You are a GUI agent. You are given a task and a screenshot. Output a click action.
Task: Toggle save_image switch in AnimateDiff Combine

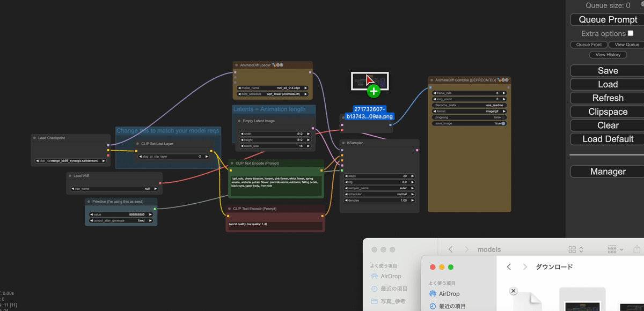click(503, 123)
